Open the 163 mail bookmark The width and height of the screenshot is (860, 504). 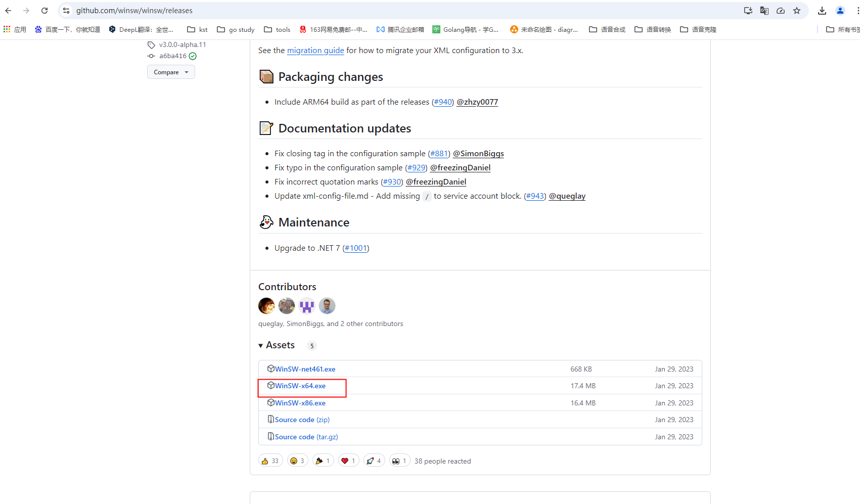click(333, 29)
